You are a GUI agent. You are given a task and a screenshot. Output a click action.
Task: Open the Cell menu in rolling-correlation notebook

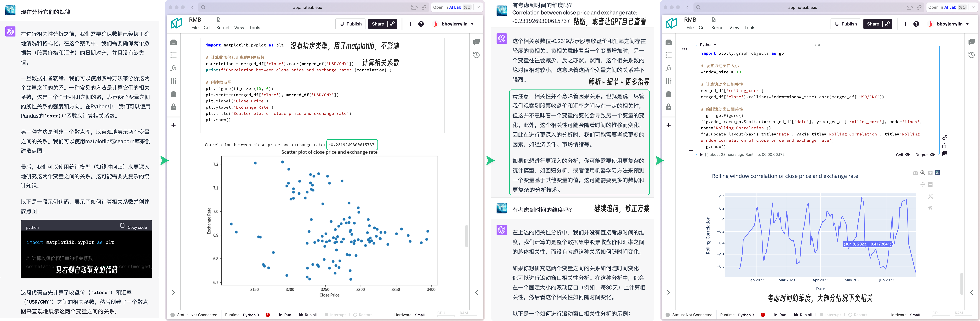click(702, 28)
